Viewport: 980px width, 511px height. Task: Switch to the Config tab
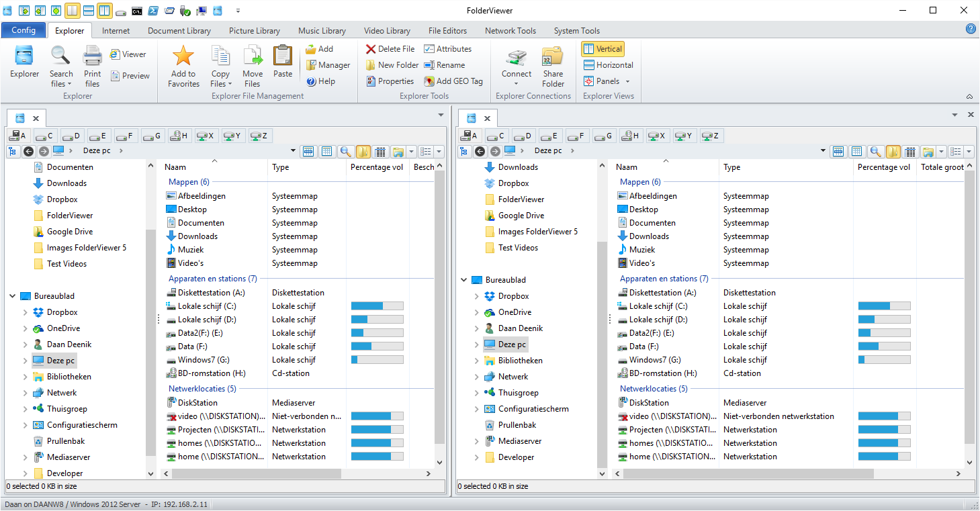(x=24, y=30)
